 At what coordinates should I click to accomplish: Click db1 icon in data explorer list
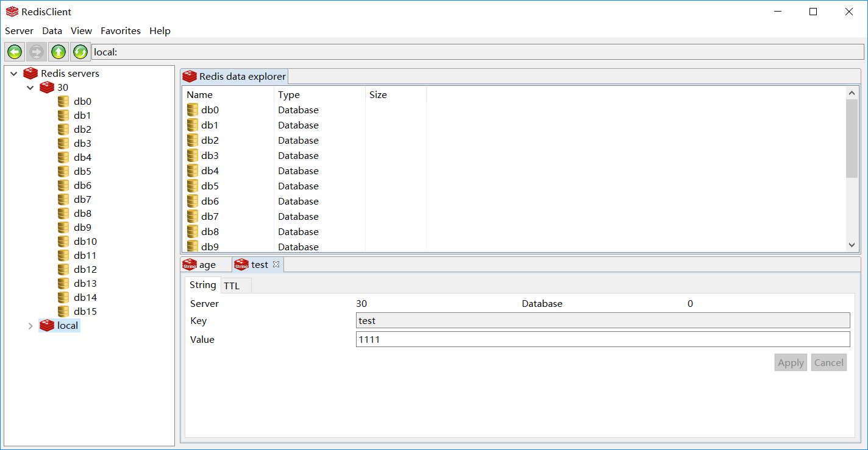tap(193, 125)
